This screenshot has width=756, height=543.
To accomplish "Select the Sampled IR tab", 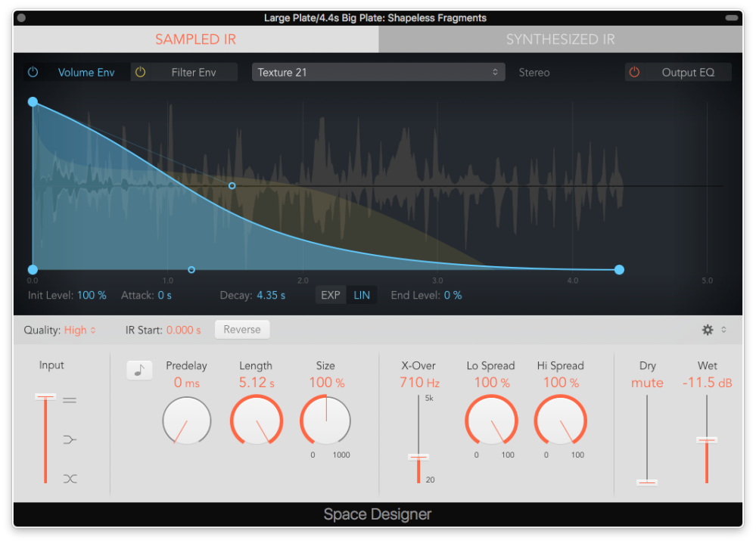I will (x=195, y=39).
